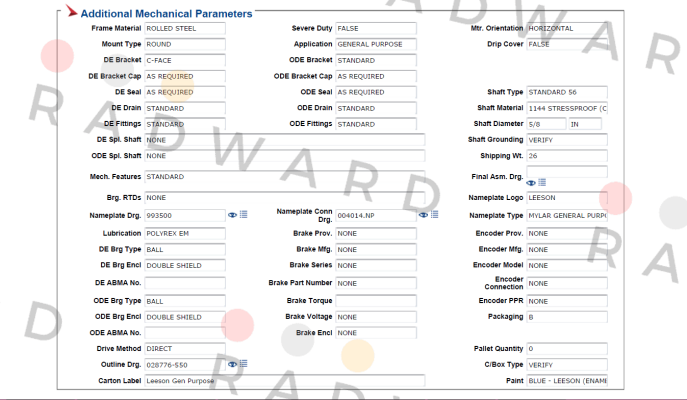The image size is (687, 400).
Task: View the Outline Drg. eye icon
Action: click(x=232, y=365)
